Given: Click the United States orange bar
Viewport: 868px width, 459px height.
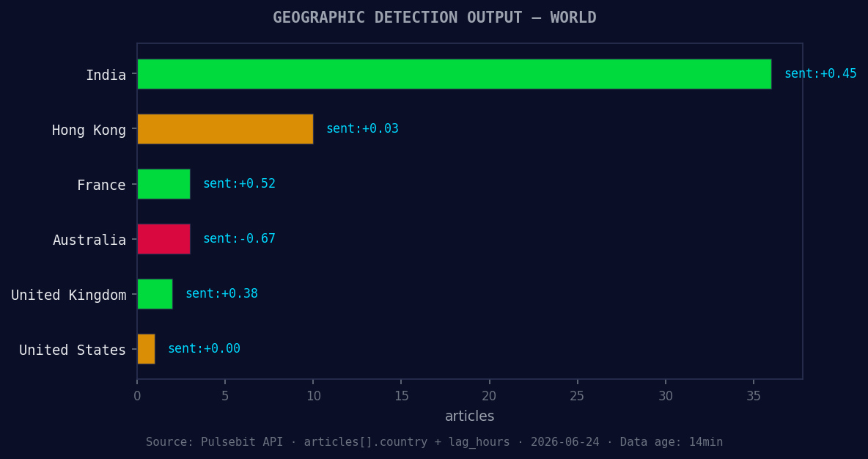Looking at the screenshot, I should [x=146, y=349].
